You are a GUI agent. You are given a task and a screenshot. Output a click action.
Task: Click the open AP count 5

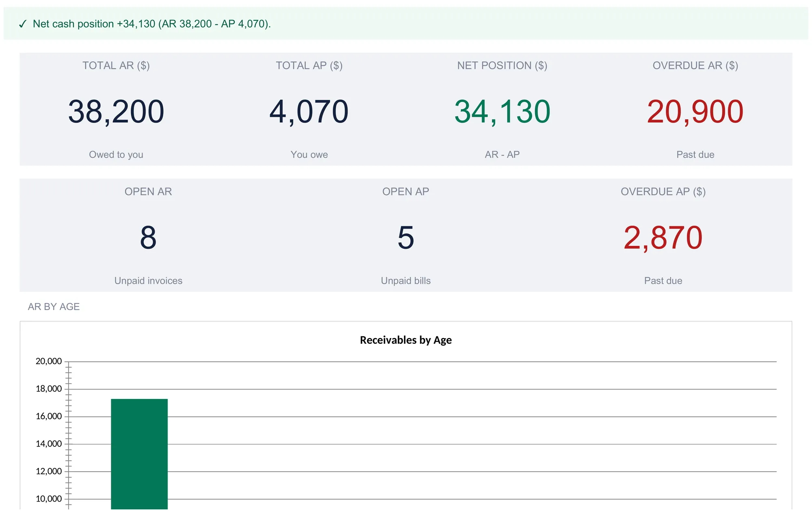pos(406,238)
